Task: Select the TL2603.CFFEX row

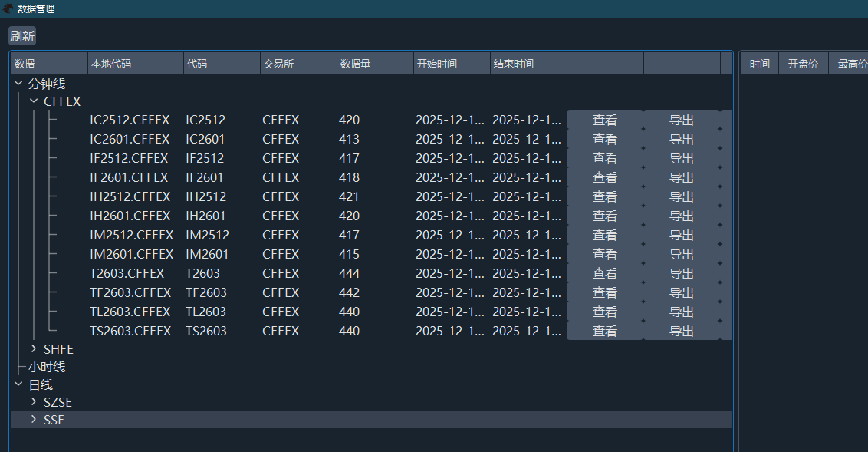Action: 130,312
